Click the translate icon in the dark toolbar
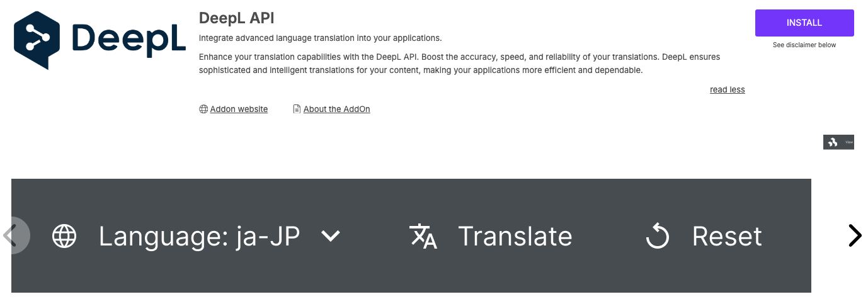The image size is (868, 304). [x=423, y=236]
